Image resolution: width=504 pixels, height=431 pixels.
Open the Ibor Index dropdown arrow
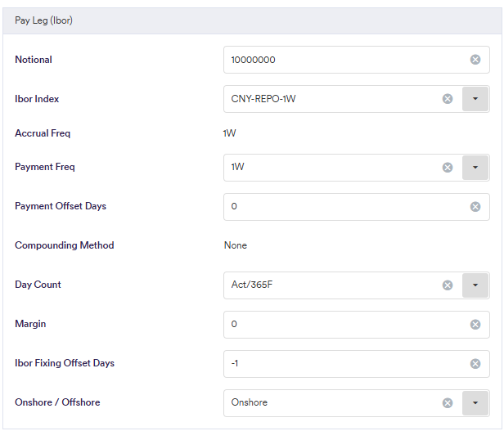tap(475, 99)
